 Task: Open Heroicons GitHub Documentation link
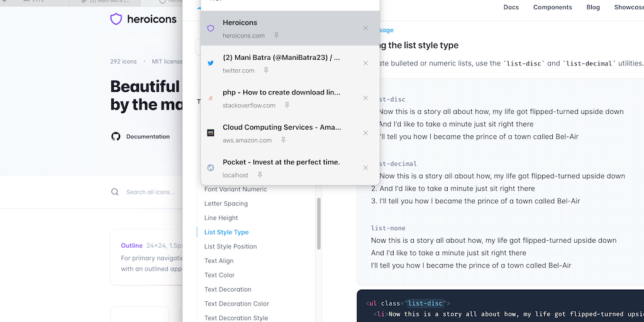(x=148, y=136)
